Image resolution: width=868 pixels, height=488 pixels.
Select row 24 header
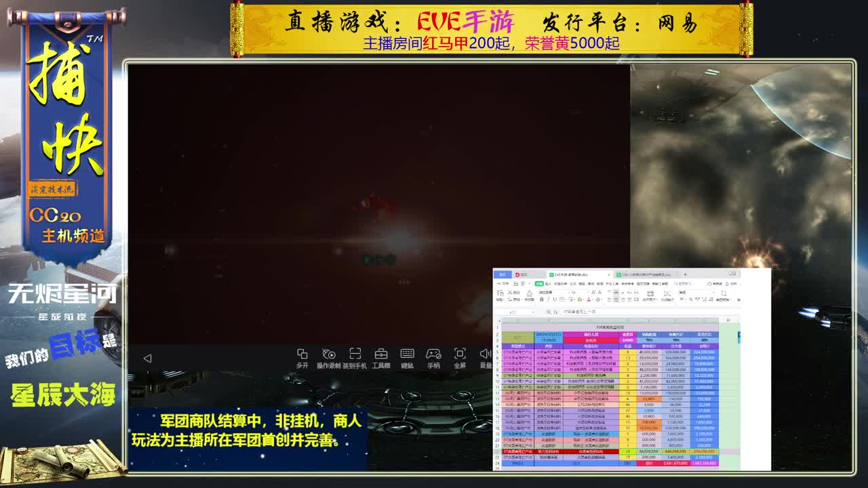[497, 464]
